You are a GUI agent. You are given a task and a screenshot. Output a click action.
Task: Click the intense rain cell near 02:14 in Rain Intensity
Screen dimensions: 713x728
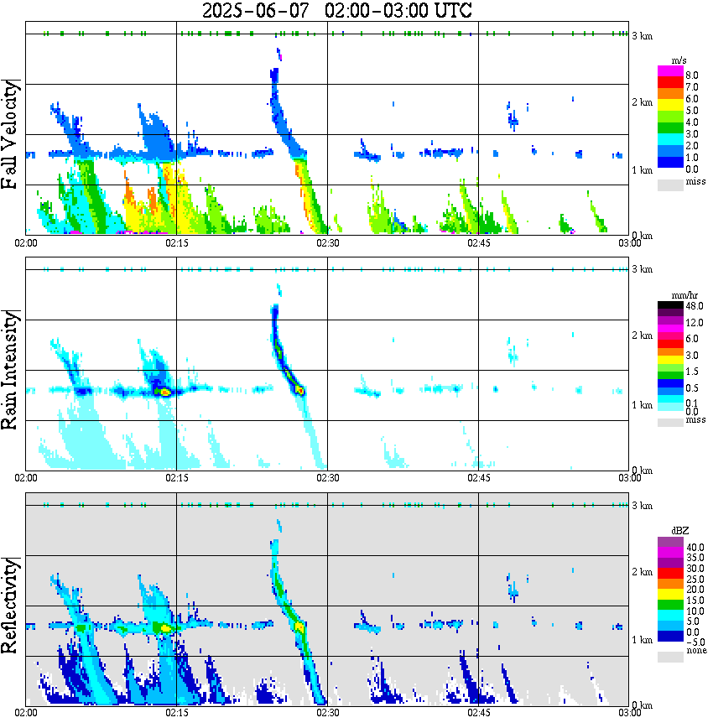tap(164, 392)
